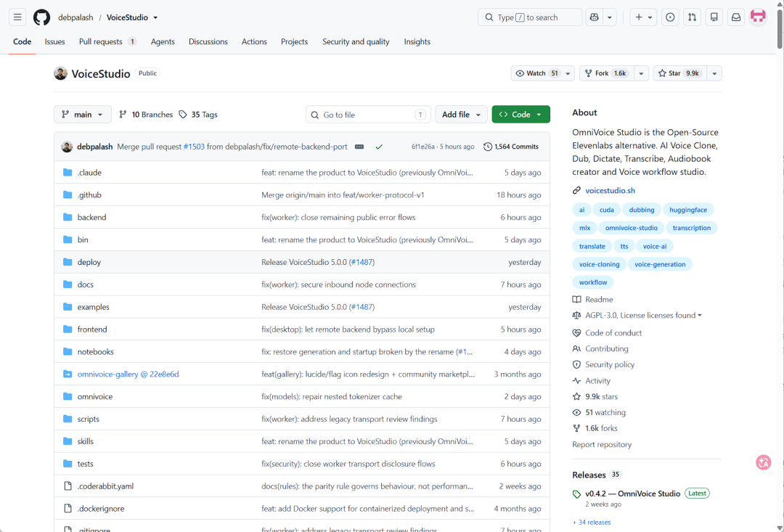Screen dimensions: 784x532
Task: Switch to the Discussions tab
Action: pyautogui.click(x=208, y=41)
